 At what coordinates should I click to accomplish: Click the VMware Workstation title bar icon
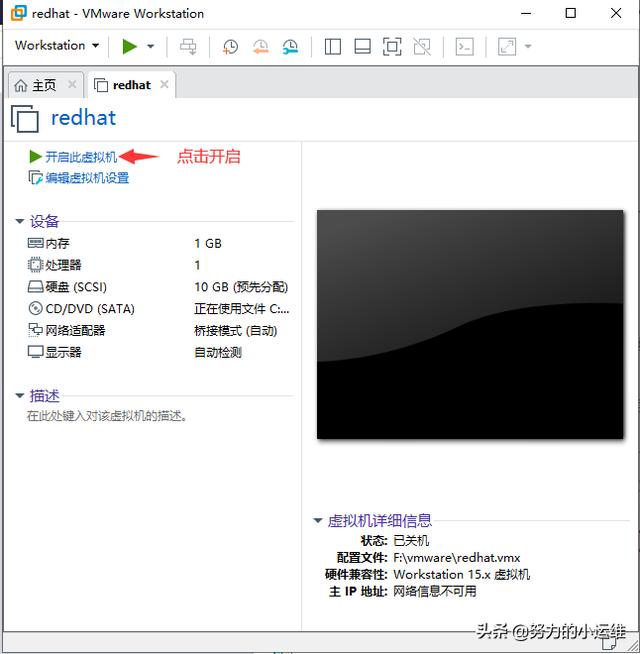tap(18, 13)
